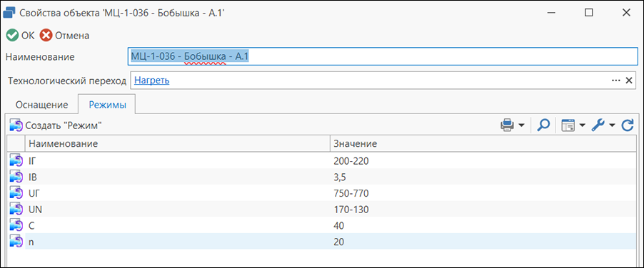The width and height of the screenshot is (644, 268).
Task: Expand the view layout dropdown arrow
Action: 583,125
